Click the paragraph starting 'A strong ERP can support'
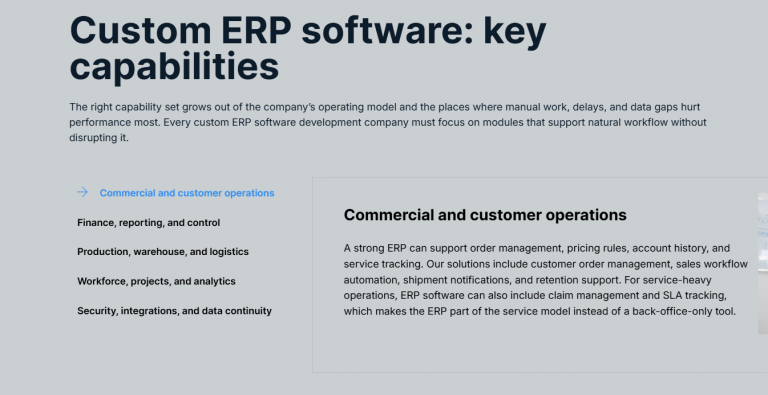 546,280
